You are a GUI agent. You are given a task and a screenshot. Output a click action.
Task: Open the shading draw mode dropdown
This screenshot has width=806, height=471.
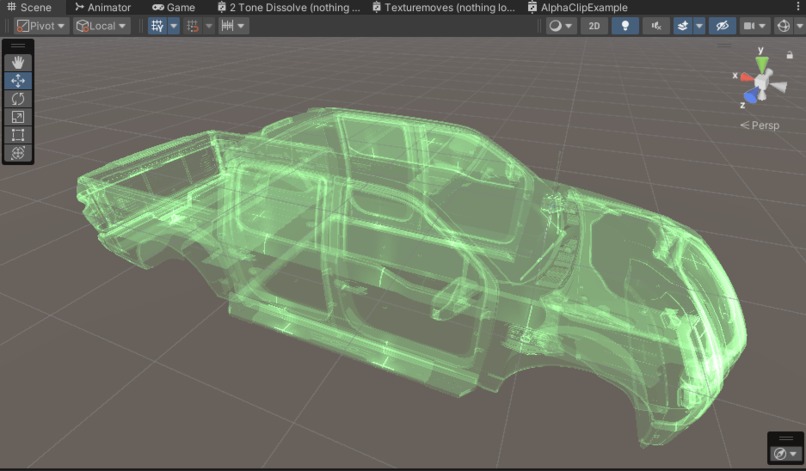(x=561, y=26)
